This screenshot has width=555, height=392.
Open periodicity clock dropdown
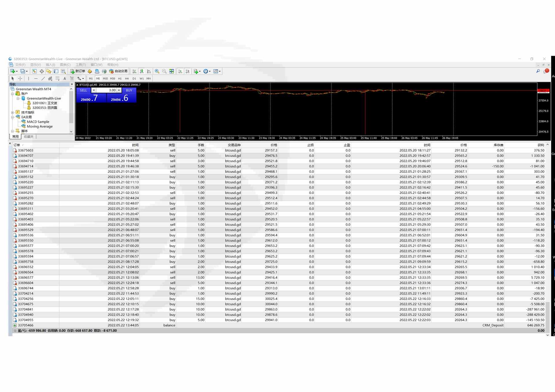207,71
